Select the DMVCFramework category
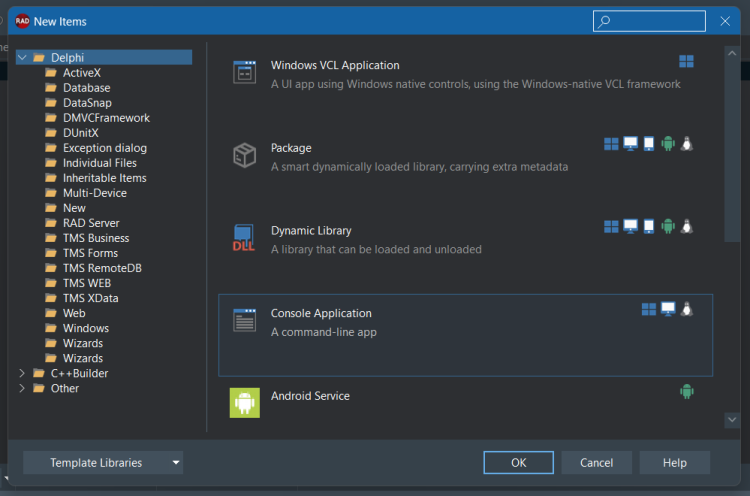This screenshot has height=496, width=750. [106, 118]
